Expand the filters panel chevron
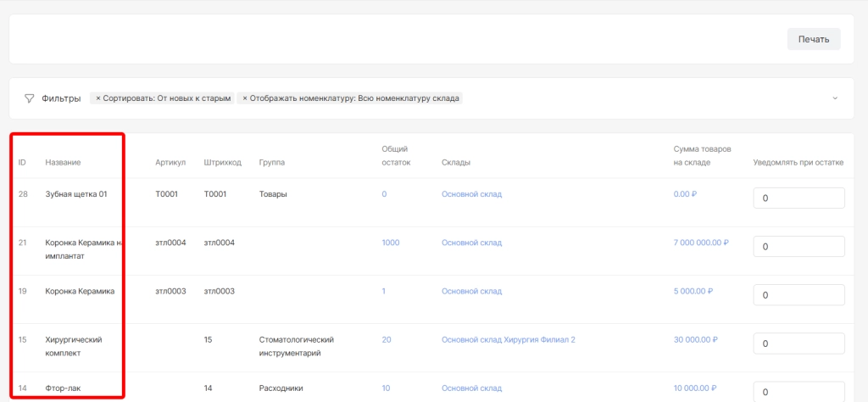868x402 pixels. click(x=835, y=98)
